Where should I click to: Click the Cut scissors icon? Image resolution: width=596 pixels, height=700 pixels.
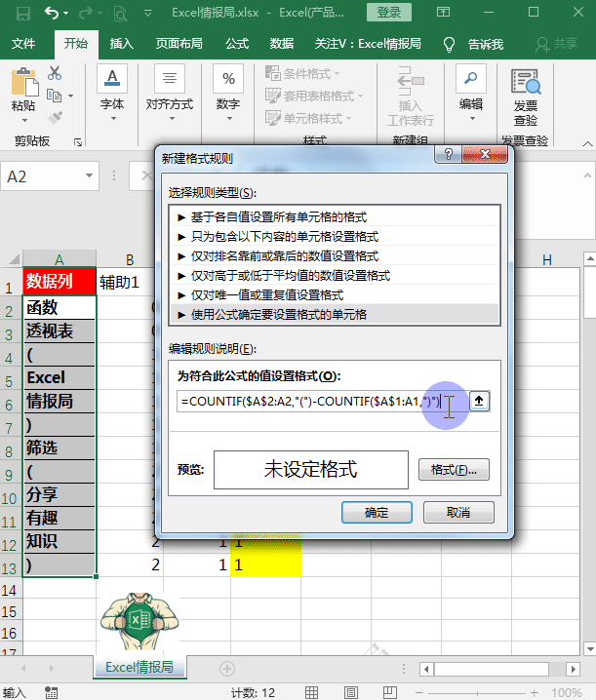[55, 73]
